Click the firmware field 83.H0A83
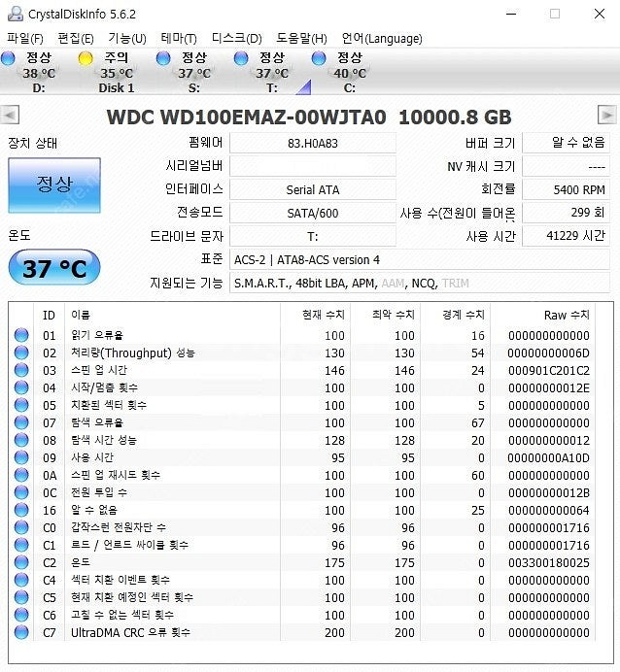620x672 pixels. coord(313,143)
